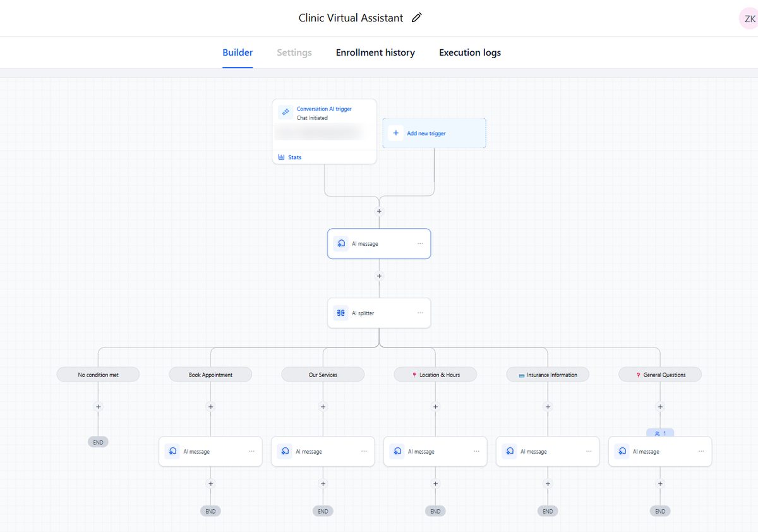This screenshot has height=532, width=758.
Task: Add step directly under General Questions label
Action: click(x=660, y=407)
